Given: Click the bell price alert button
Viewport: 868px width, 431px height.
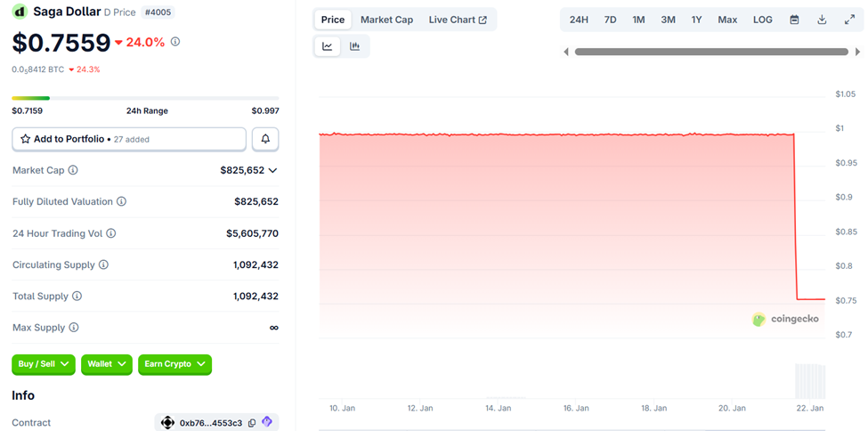Looking at the screenshot, I should (x=265, y=139).
